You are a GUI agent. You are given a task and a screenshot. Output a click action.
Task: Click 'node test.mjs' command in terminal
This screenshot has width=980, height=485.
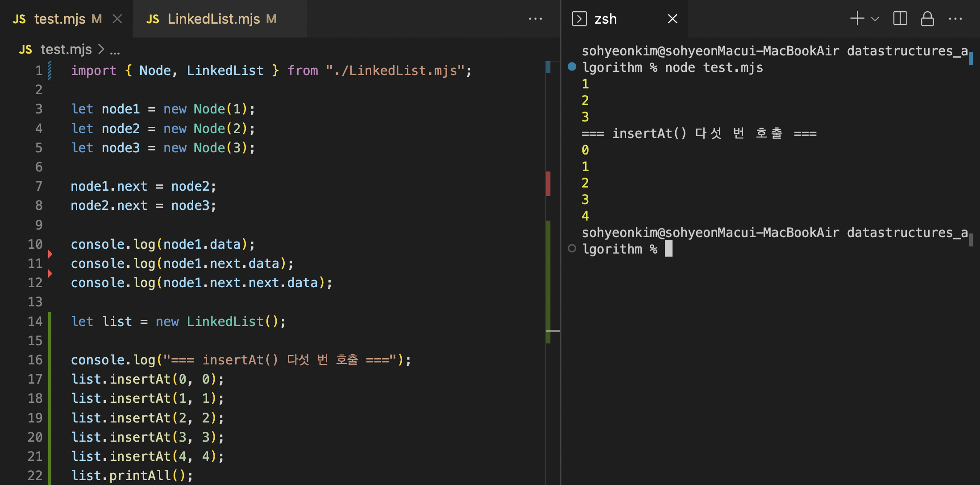(x=714, y=67)
